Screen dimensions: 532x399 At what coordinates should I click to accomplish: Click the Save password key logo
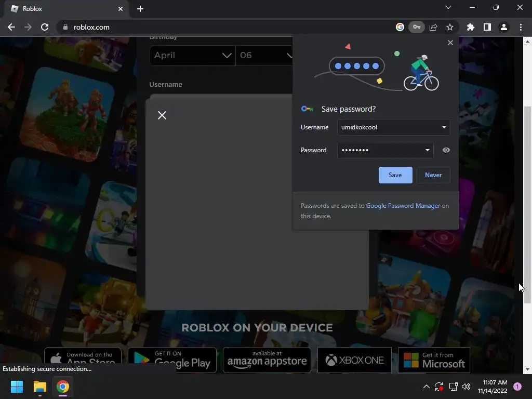[307, 109]
